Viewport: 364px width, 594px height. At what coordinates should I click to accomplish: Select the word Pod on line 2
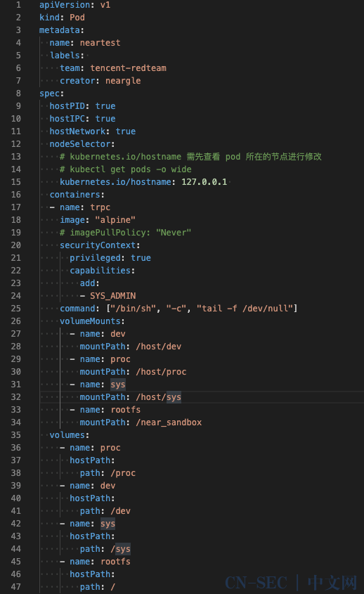coord(77,18)
